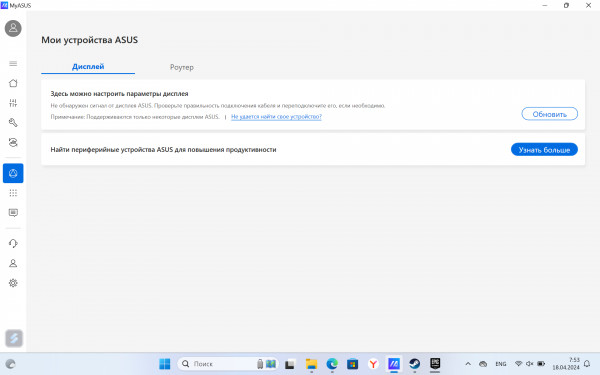
Task: Launch the GlideX shortcut at sidebar bottom
Action: (x=14, y=338)
